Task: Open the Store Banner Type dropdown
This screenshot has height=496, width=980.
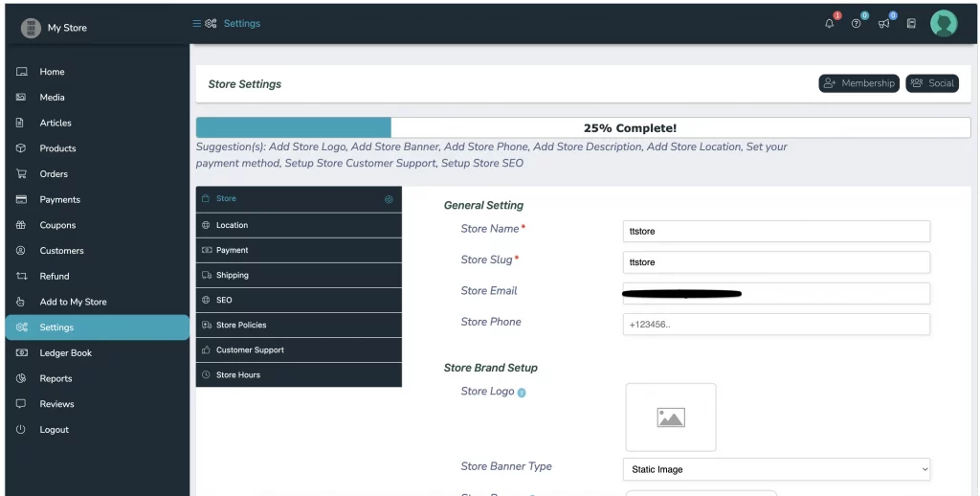Action: tap(776, 469)
